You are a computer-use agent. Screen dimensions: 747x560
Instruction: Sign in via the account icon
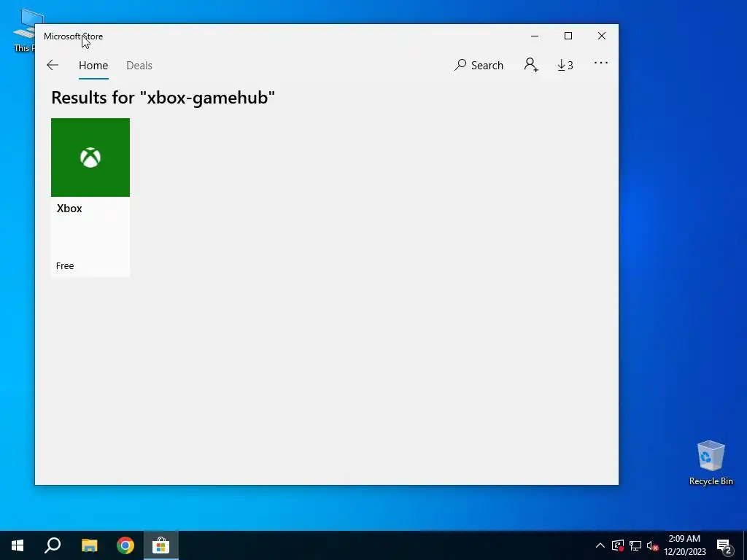(x=531, y=65)
